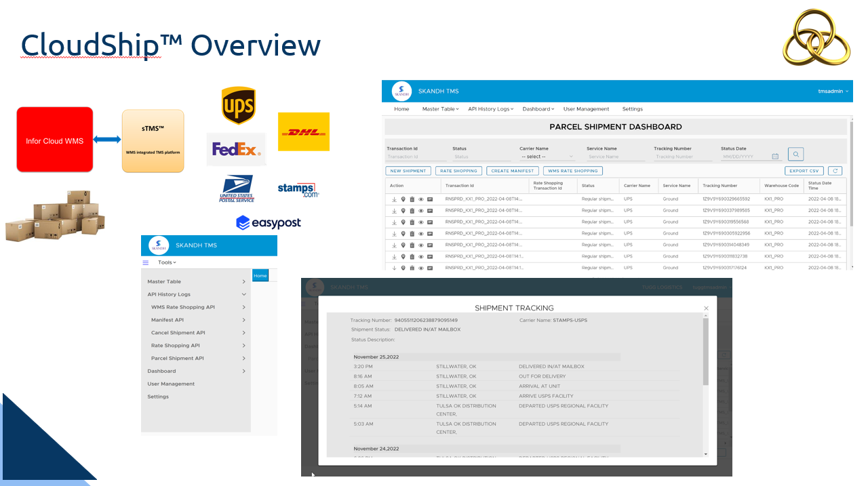Click the NEW SHIPMENT button
The height and width of the screenshot is (486, 868).
408,170
